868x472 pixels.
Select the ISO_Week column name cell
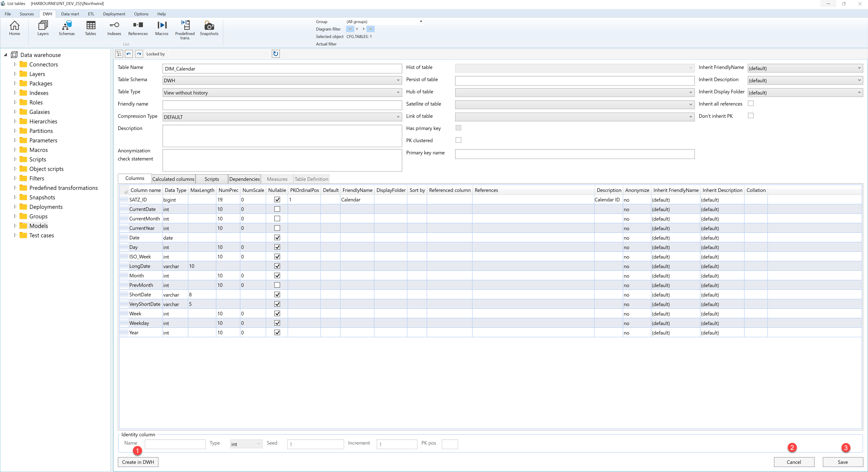pos(146,256)
